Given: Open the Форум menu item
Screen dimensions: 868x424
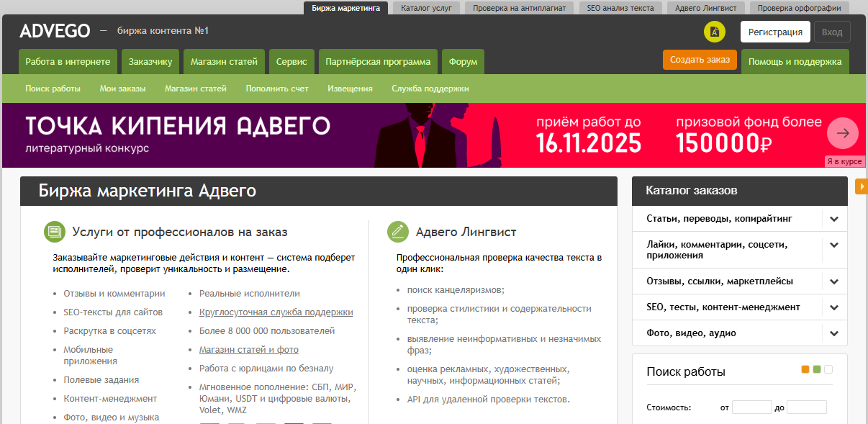Looking at the screenshot, I should tap(463, 62).
